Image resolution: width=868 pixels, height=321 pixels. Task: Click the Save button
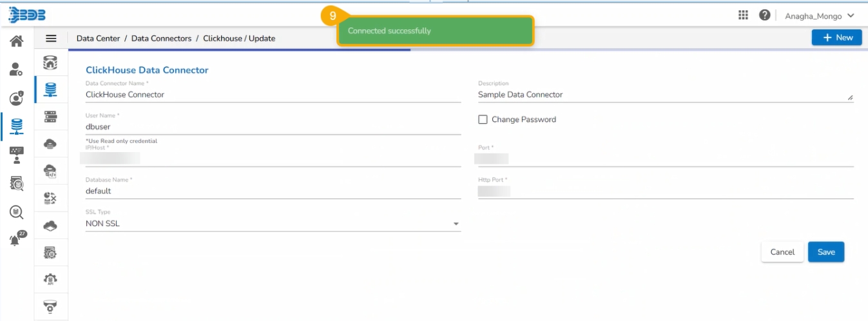[x=825, y=252]
